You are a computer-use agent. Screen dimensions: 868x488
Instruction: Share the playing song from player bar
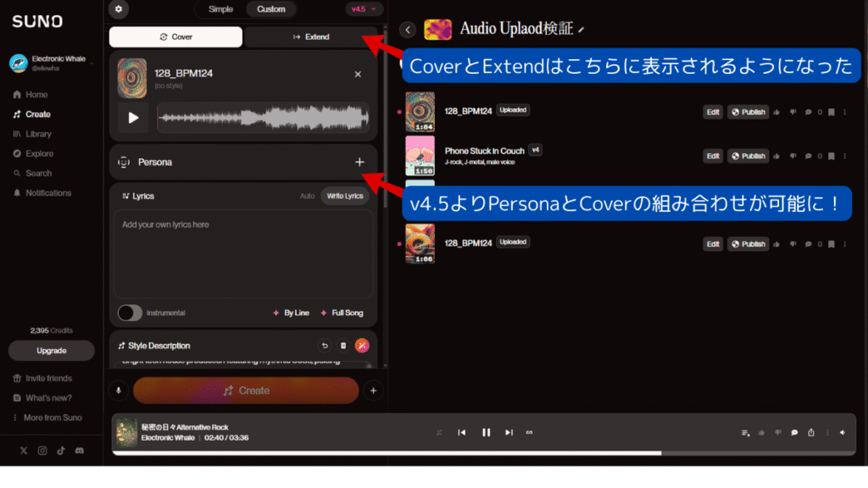point(811,433)
